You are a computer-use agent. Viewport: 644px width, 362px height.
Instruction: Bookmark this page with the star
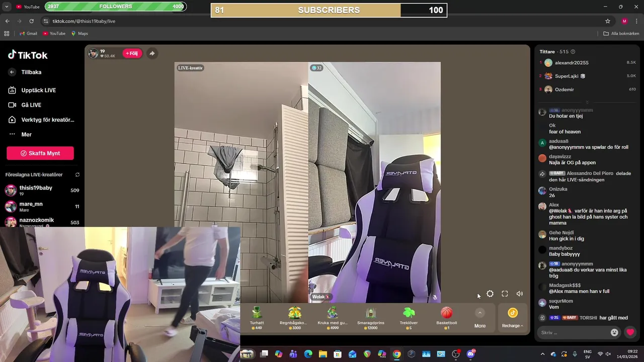(x=608, y=21)
